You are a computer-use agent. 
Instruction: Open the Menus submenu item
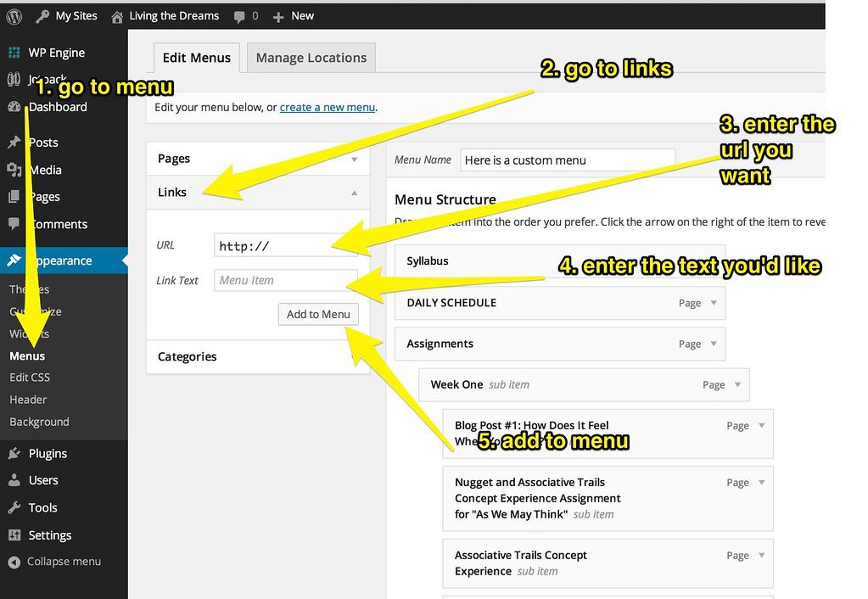coord(27,356)
